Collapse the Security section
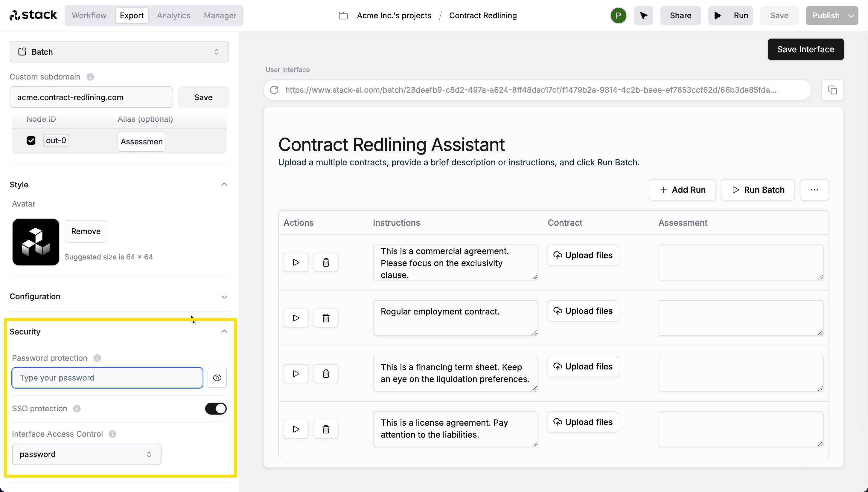Viewport: 868px width, 492px height. [x=225, y=331]
